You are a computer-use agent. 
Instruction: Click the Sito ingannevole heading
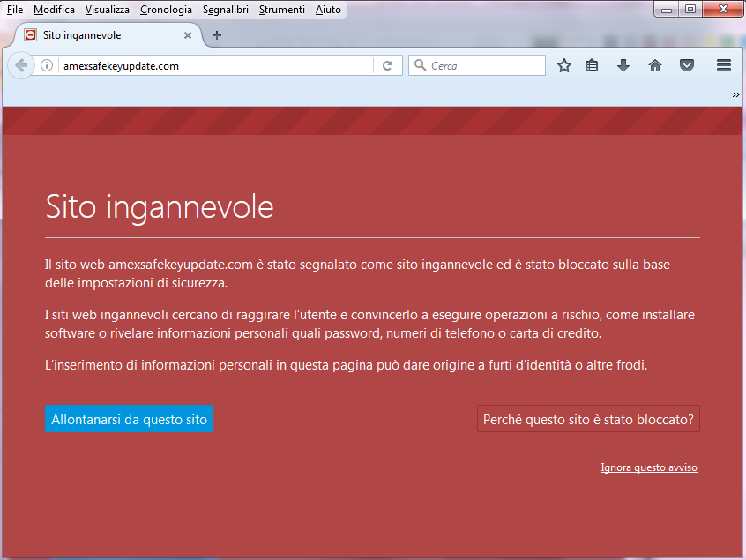(x=160, y=207)
